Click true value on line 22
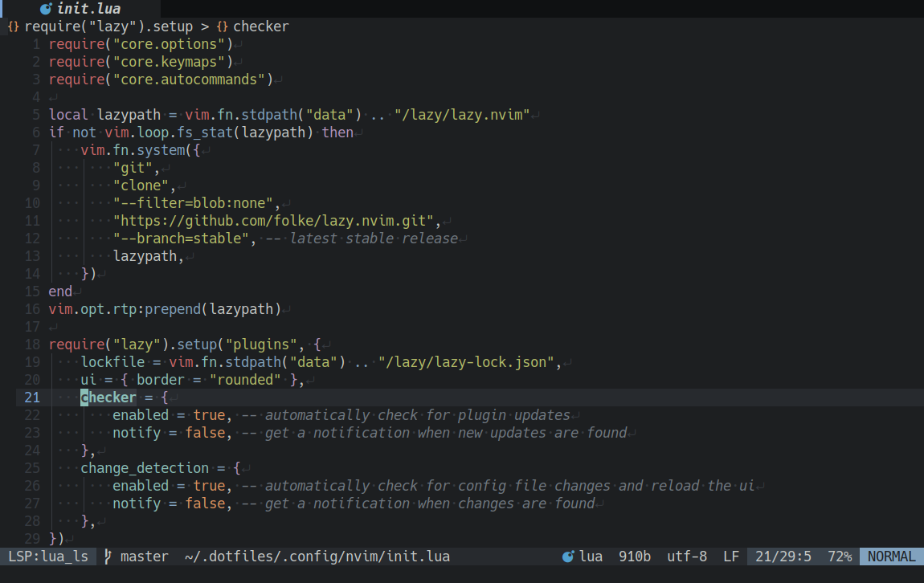 (x=209, y=415)
